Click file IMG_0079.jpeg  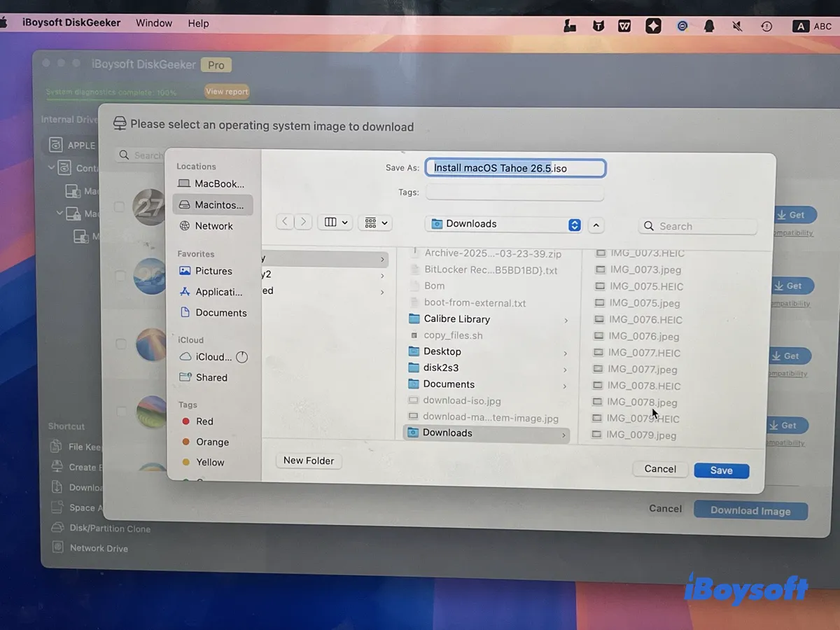pos(641,435)
